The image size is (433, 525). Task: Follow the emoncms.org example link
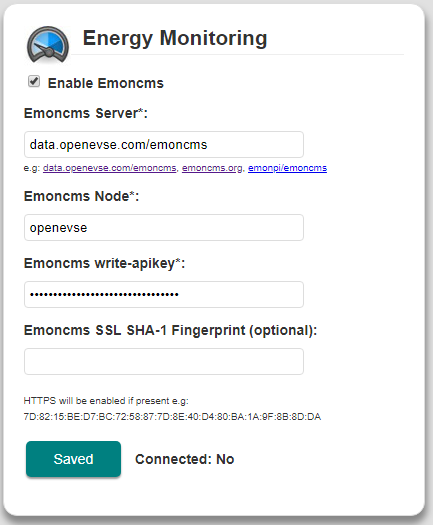(212, 168)
